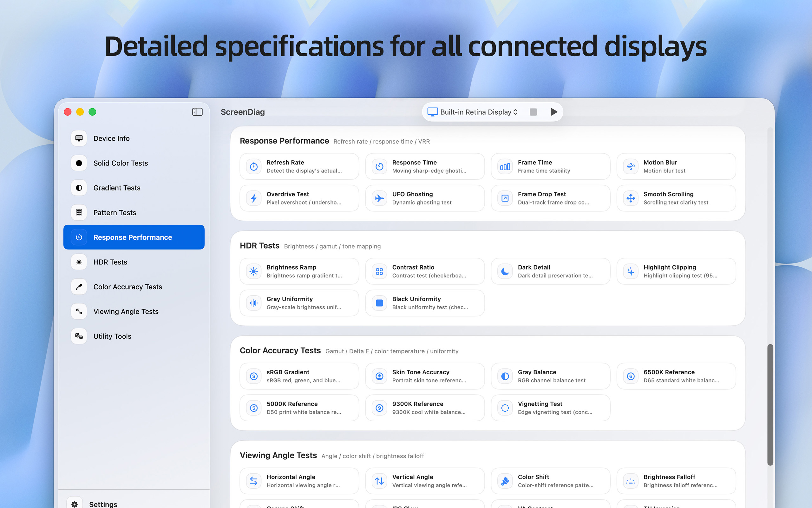Viewport: 812px width, 508px height.
Task: Click the 'Pixel overshoot / undersho...' description
Action: pyautogui.click(x=304, y=202)
